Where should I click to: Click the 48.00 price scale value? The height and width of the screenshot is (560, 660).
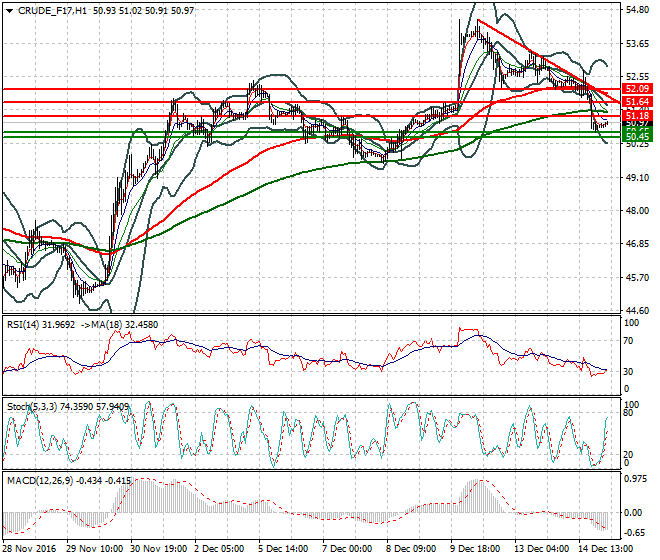tap(638, 211)
